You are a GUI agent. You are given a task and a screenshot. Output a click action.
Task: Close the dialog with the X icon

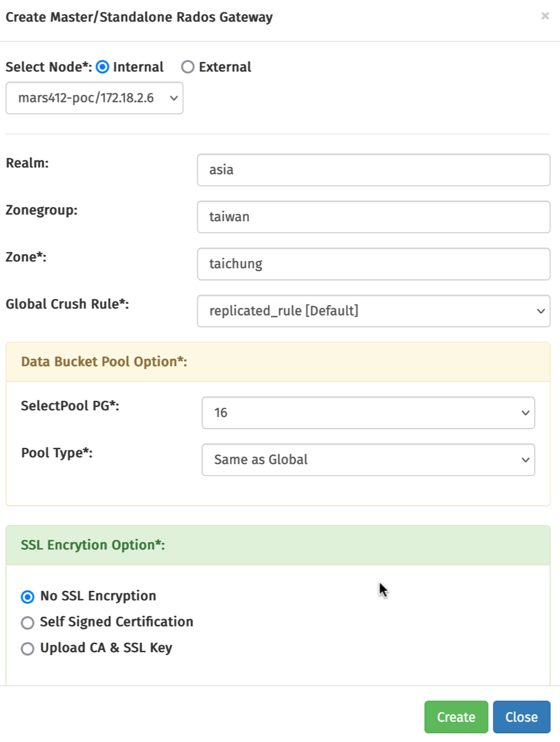(x=545, y=16)
